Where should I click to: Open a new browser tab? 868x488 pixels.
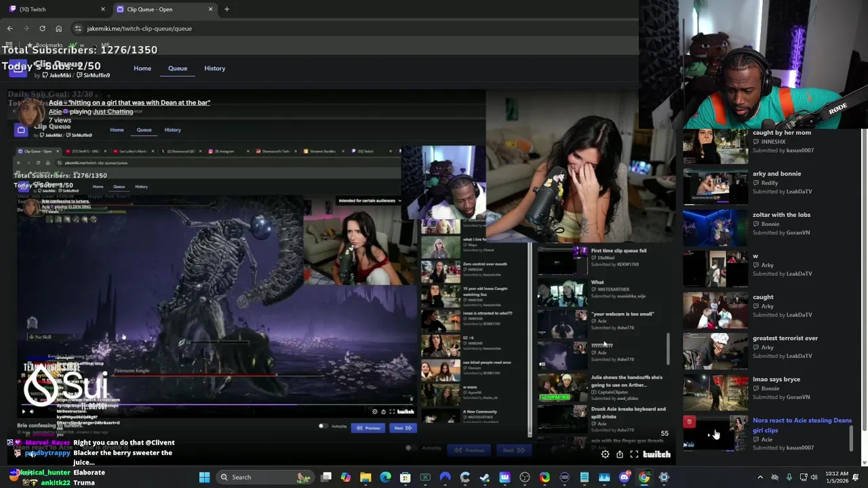point(226,9)
